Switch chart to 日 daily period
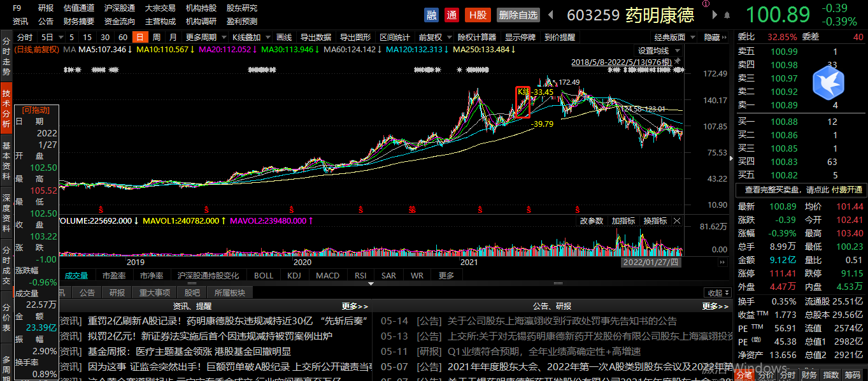This screenshot has height=381, width=868. (x=139, y=37)
